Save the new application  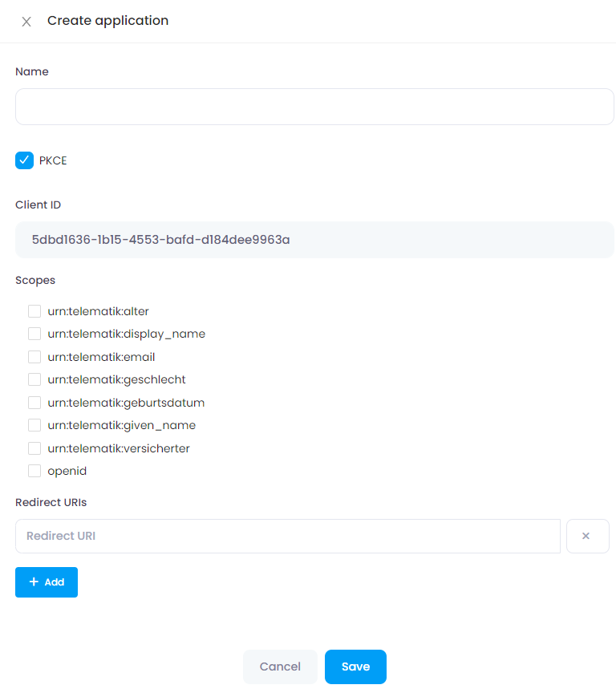pos(355,667)
